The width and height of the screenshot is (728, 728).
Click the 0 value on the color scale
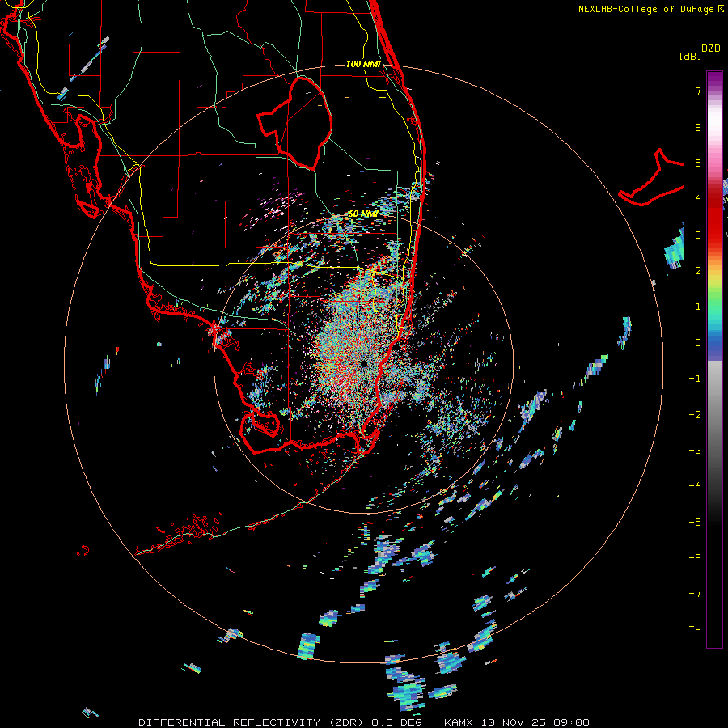pos(698,343)
